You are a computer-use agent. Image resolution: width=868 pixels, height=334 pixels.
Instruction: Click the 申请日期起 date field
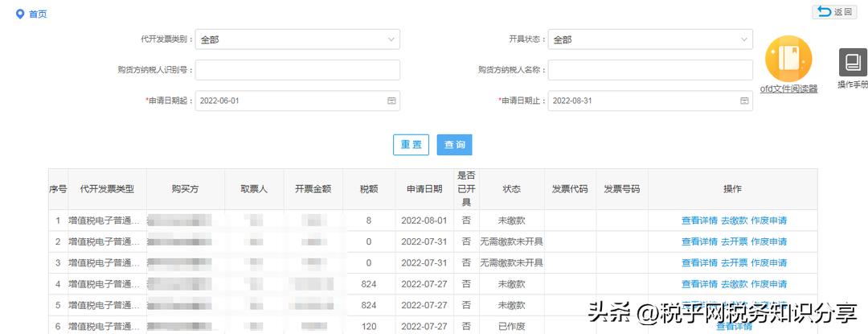point(297,101)
